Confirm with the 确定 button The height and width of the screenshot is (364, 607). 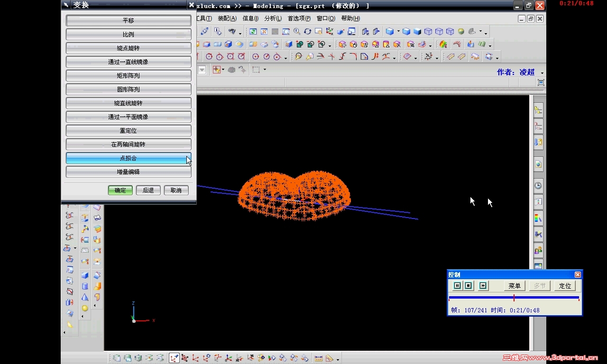click(120, 190)
